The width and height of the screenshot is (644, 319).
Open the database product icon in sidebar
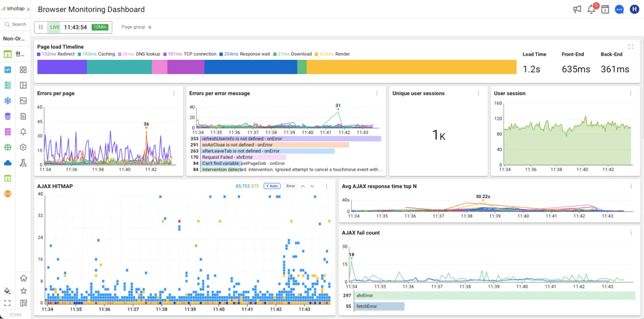coord(7,116)
